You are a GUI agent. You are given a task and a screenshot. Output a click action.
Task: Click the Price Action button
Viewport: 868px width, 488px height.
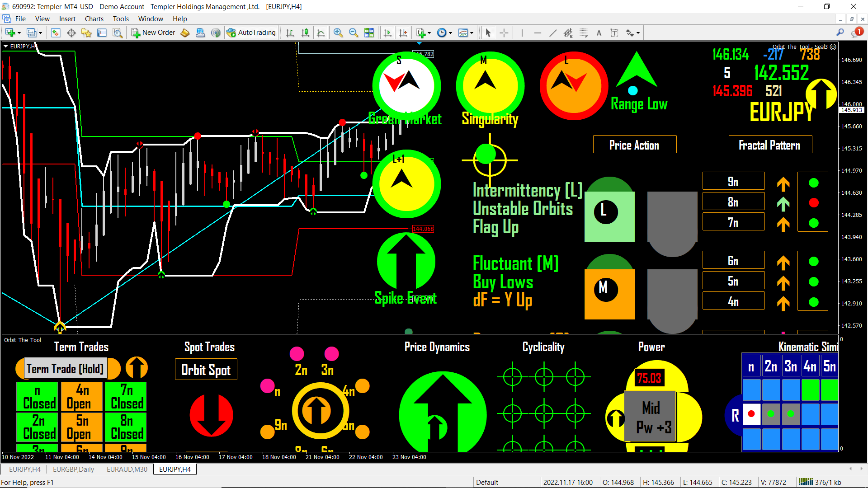click(x=634, y=145)
